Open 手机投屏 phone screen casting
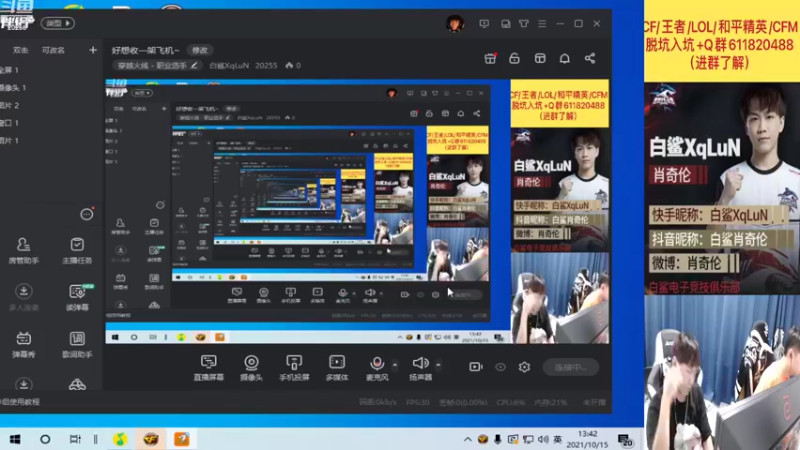 pyautogui.click(x=294, y=367)
